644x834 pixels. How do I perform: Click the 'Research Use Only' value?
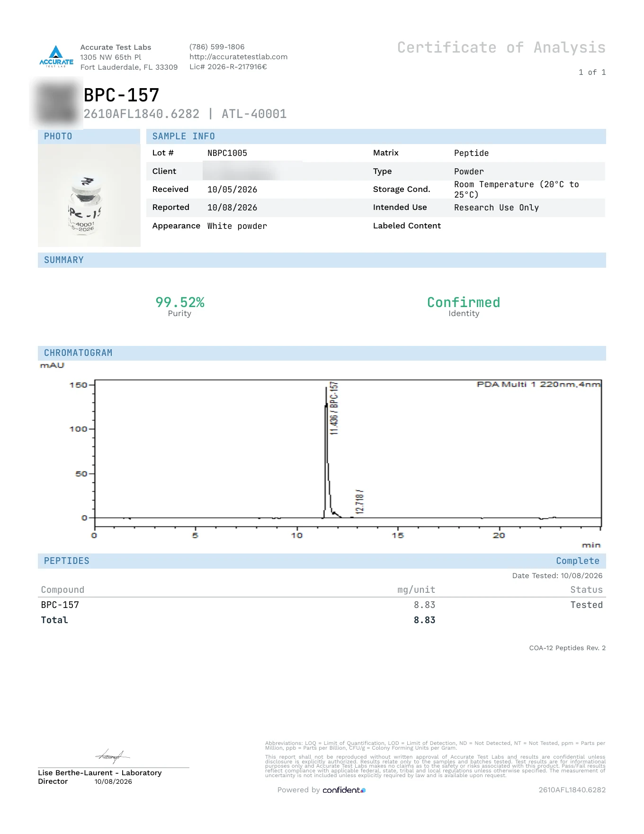click(497, 208)
